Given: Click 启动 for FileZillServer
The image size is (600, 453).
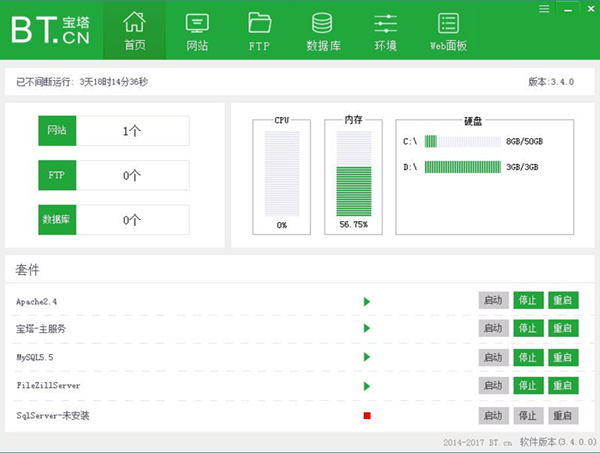Looking at the screenshot, I should tap(493, 386).
